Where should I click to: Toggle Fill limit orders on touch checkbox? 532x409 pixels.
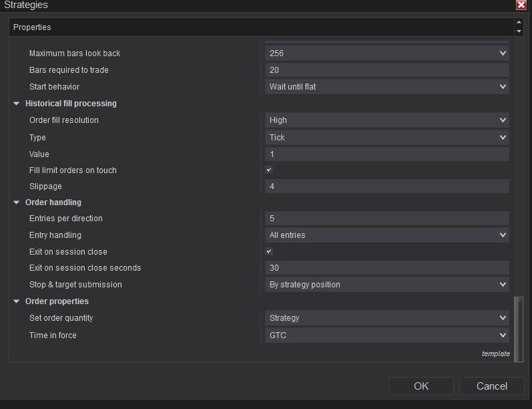click(269, 170)
